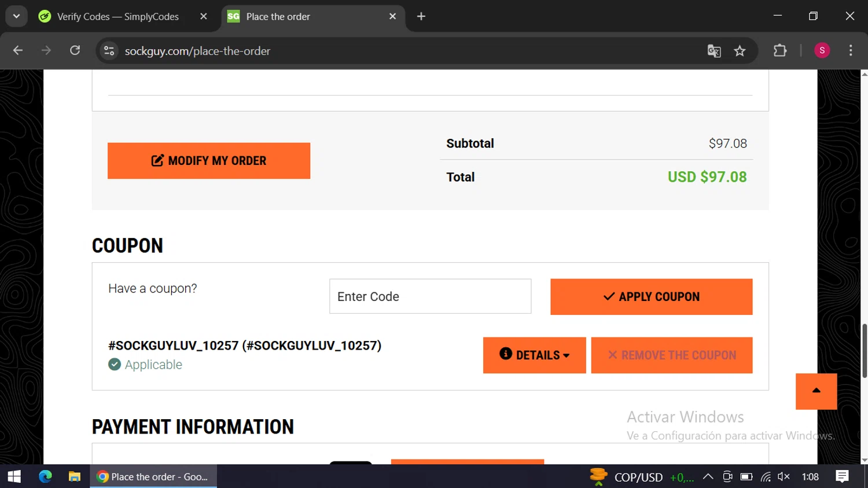Restore down the Chrome window
This screenshot has width=868, height=488.
(x=813, y=16)
